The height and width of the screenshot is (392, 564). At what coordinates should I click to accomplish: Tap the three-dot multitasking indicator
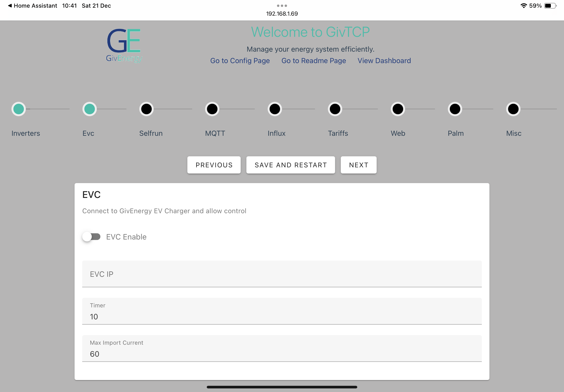[282, 6]
